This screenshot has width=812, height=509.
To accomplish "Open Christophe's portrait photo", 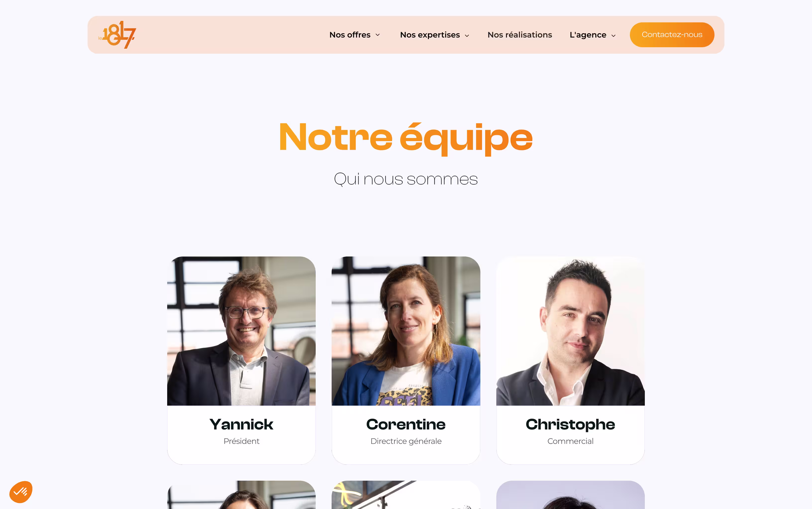I will click(x=570, y=331).
